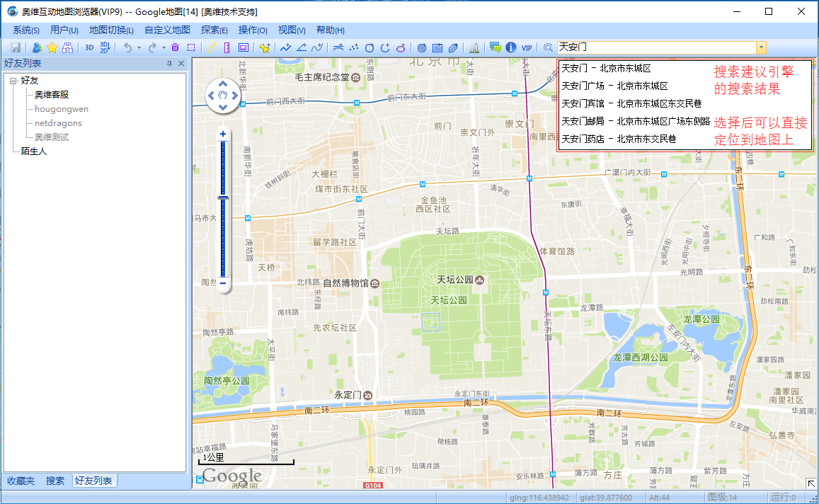Click the purple framed-window toolbar icon
This screenshot has width=819, height=504.
pyautogui.click(x=244, y=48)
